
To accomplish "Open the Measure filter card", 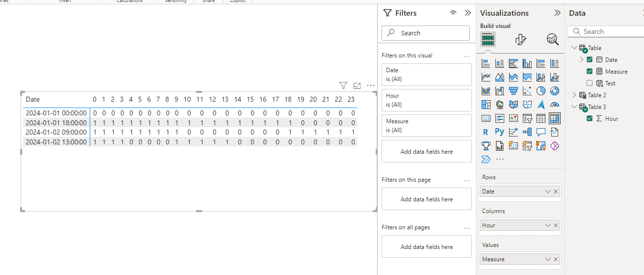I will tap(427, 126).
